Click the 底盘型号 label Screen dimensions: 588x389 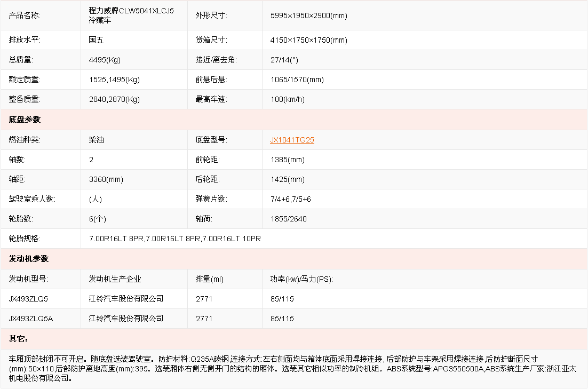click(x=211, y=140)
